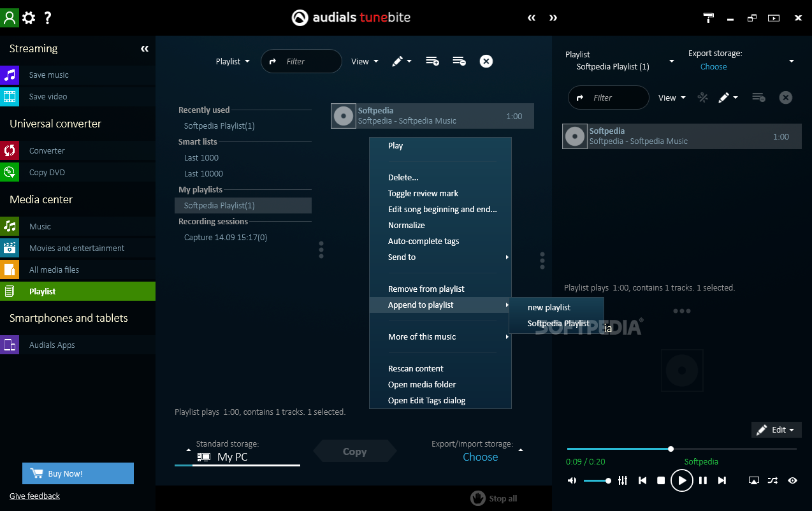Click the add playlist icon
Viewport: 812px width, 511px height.
[x=432, y=61]
